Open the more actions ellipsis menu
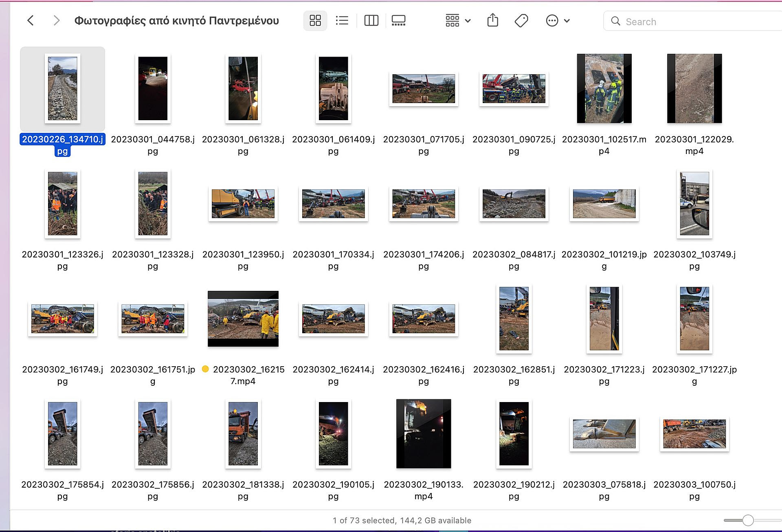This screenshot has height=532, width=782. (552, 20)
